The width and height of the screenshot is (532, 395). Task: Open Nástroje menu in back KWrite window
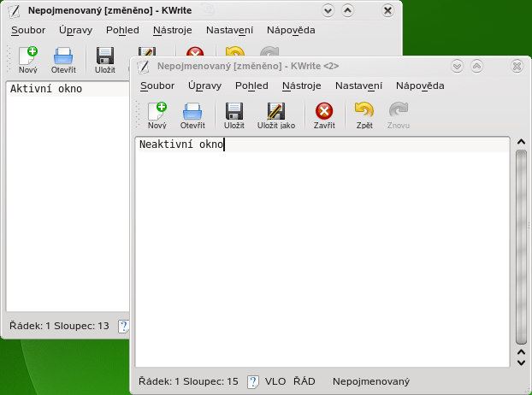[173, 30]
